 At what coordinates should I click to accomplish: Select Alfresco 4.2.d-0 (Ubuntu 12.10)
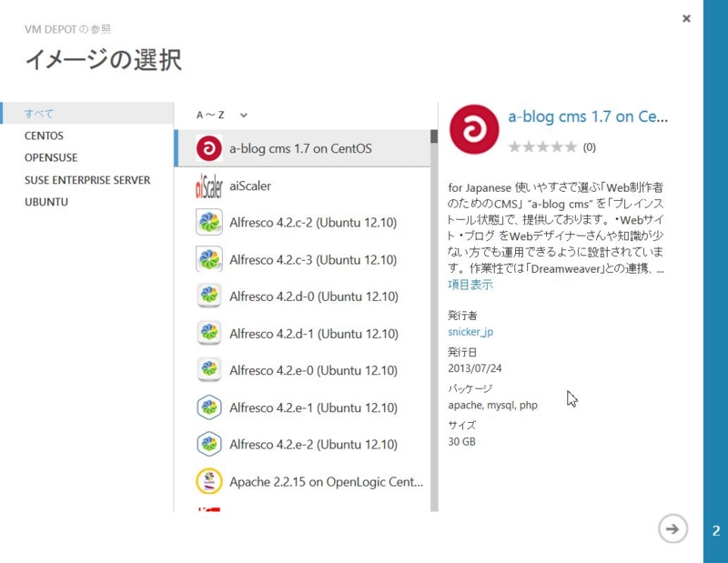[303, 297]
